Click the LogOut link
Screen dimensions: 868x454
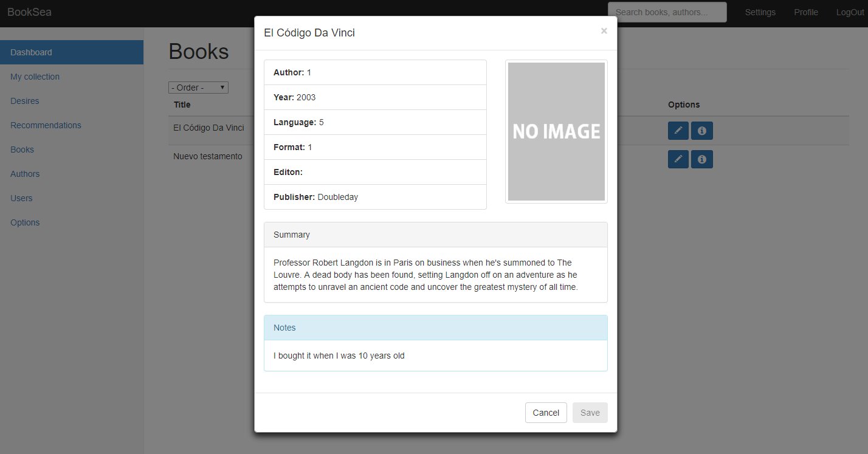tap(850, 12)
